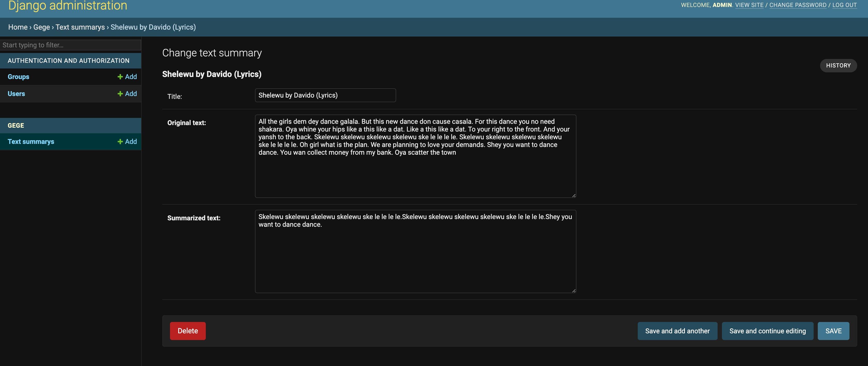Choose Save and add another
868x366 pixels.
tap(677, 331)
